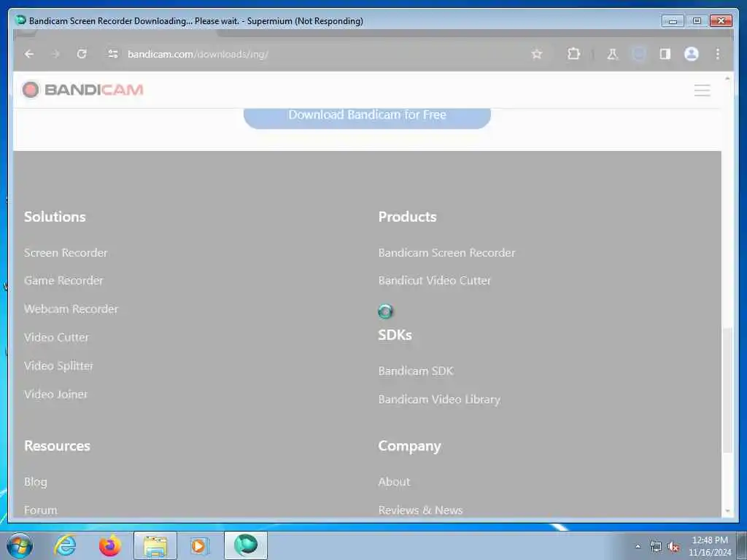The height and width of the screenshot is (560, 747).
Task: Open the Bandicam hamburger navigation menu
Action: 702,90
